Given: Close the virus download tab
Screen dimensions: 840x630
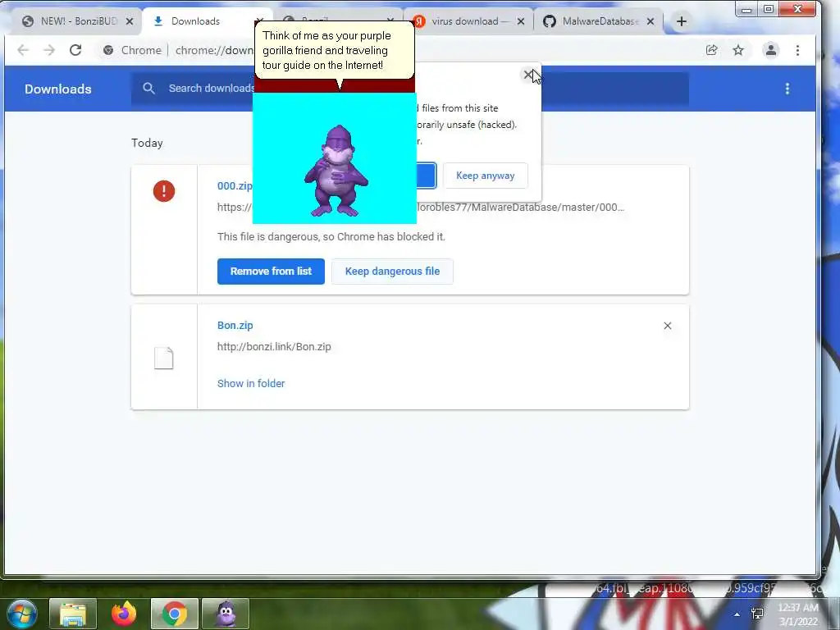Looking at the screenshot, I should (x=521, y=21).
